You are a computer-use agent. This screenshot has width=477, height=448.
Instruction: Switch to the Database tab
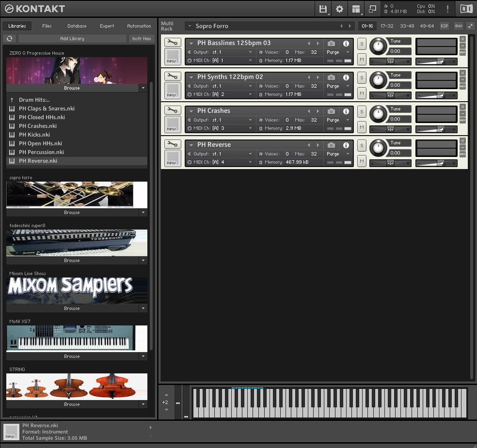click(77, 26)
